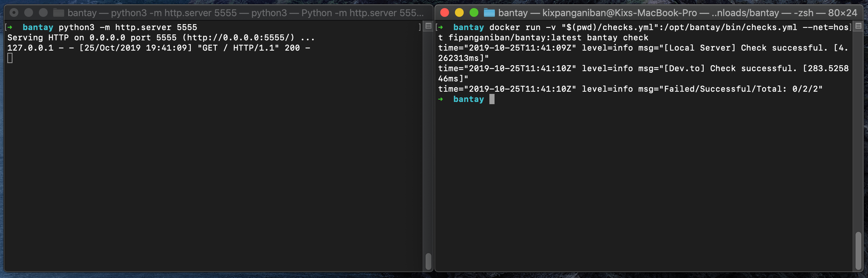The height and width of the screenshot is (278, 868).
Task: Click the right terminal's vertical scrollbar thumb
Action: [x=858, y=251]
